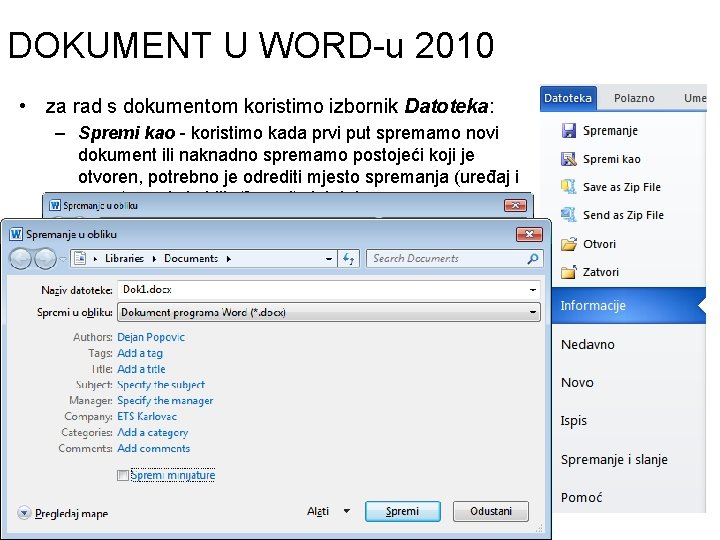Screen dimensions: 720x540
Task: Click the company ETS Karlovac
Action: point(147,416)
